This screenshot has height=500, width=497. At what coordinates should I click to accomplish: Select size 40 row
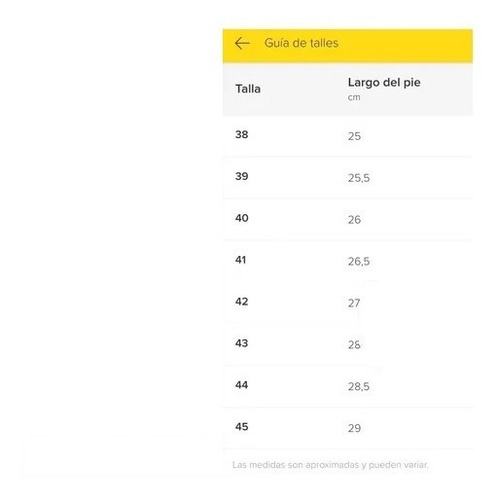click(348, 219)
